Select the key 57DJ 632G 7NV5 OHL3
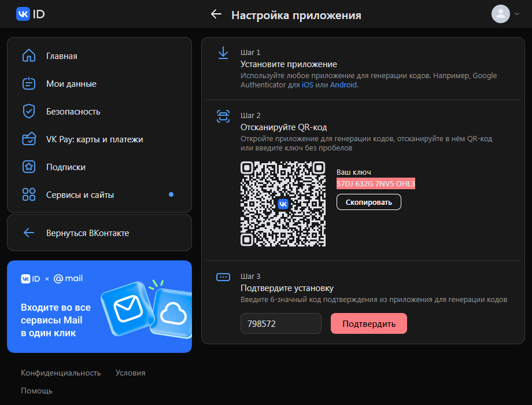Image resolution: width=532 pixels, height=405 pixels. click(376, 183)
